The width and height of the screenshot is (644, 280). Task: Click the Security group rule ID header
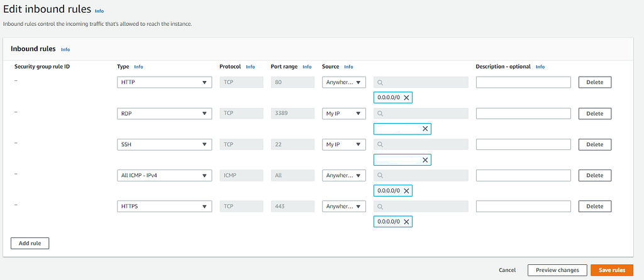click(x=42, y=67)
